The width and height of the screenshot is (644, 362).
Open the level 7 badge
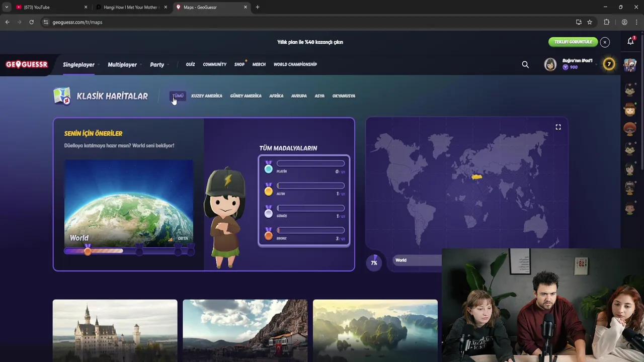point(609,64)
